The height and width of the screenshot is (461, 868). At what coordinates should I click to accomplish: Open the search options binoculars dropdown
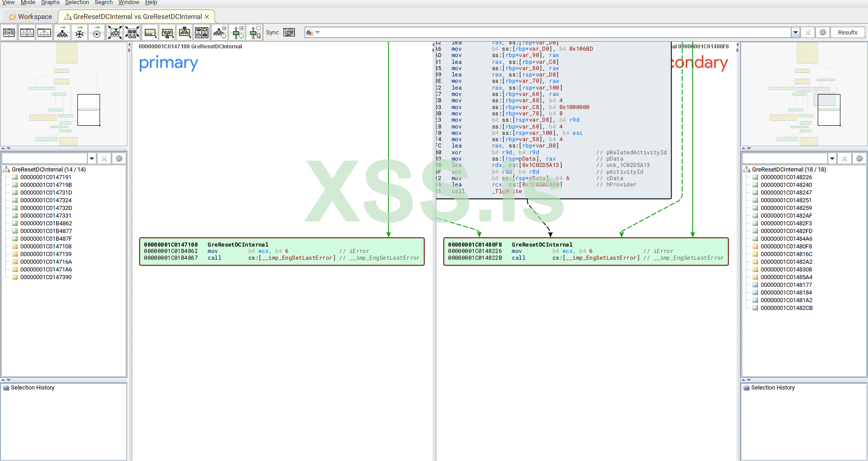click(x=313, y=33)
